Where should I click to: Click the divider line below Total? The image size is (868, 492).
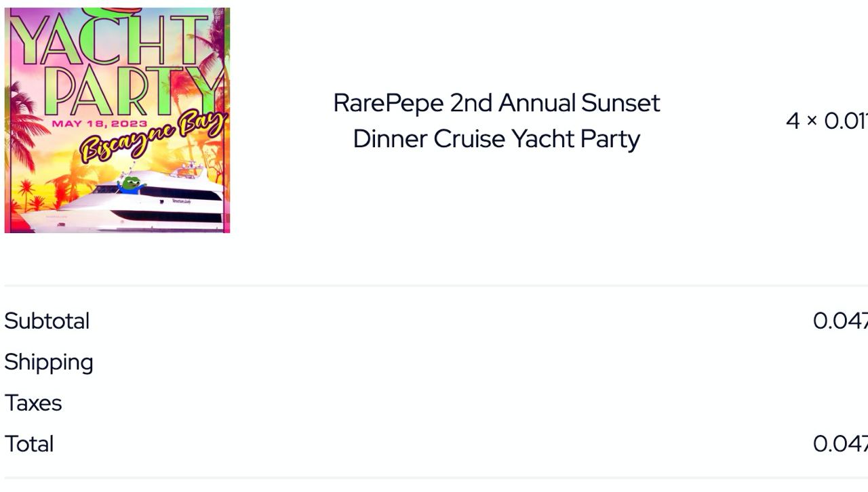436,478
